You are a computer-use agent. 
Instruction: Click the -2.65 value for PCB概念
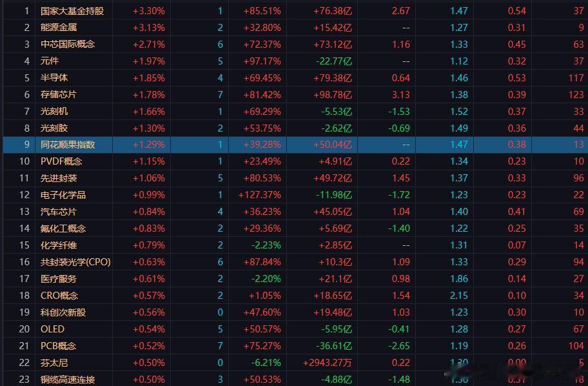tap(399, 346)
